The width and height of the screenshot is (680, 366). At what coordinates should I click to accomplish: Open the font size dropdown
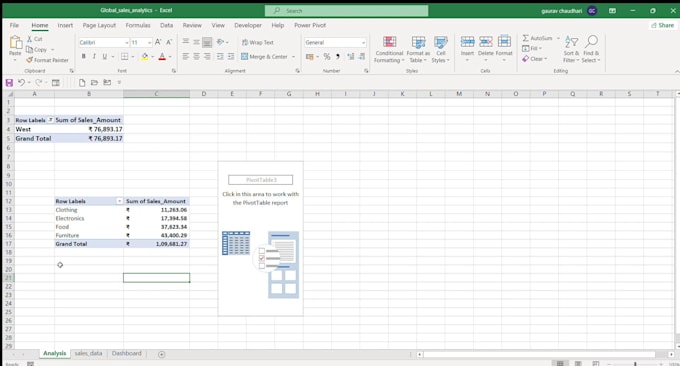149,42
